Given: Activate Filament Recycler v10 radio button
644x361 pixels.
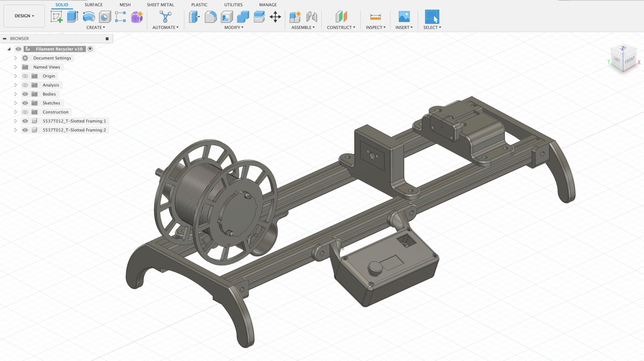Looking at the screenshot, I should [90, 49].
